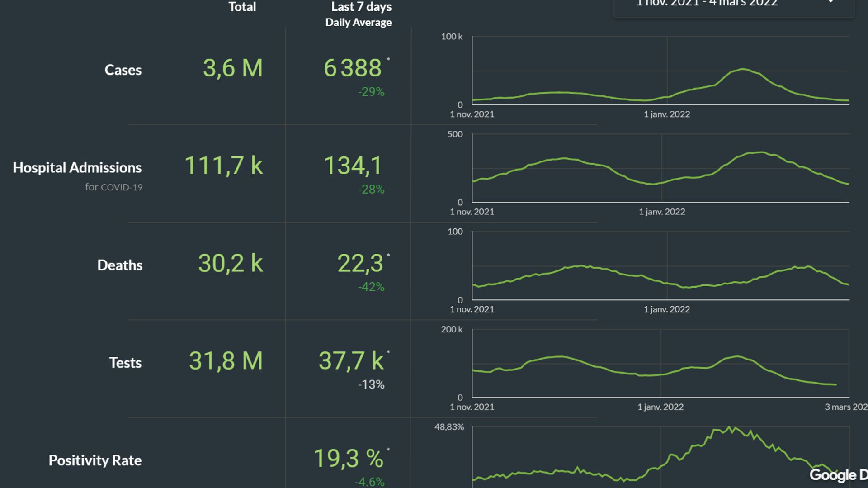Screen dimensions: 868x488
Task: Click the date range dropdown arrow
Action: [x=830, y=2]
